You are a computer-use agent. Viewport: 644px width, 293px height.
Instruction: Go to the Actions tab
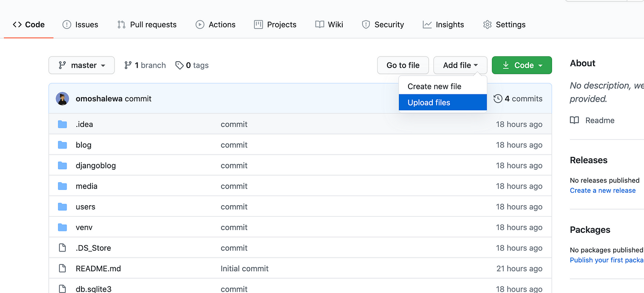coord(215,24)
